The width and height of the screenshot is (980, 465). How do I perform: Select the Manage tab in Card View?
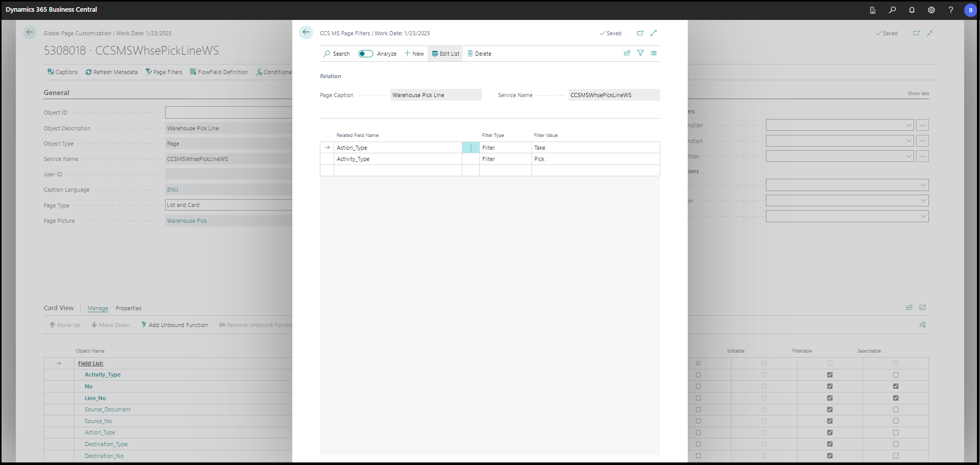[98, 308]
